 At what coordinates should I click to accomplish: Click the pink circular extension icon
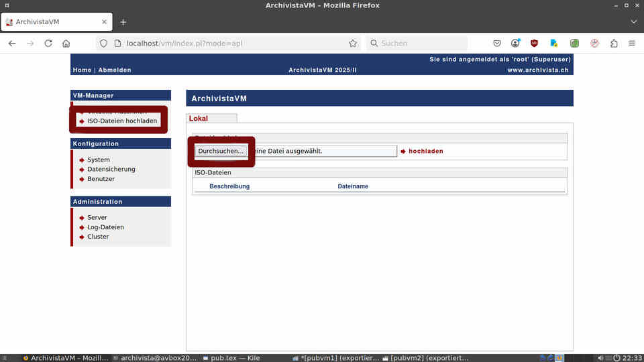pyautogui.click(x=595, y=43)
